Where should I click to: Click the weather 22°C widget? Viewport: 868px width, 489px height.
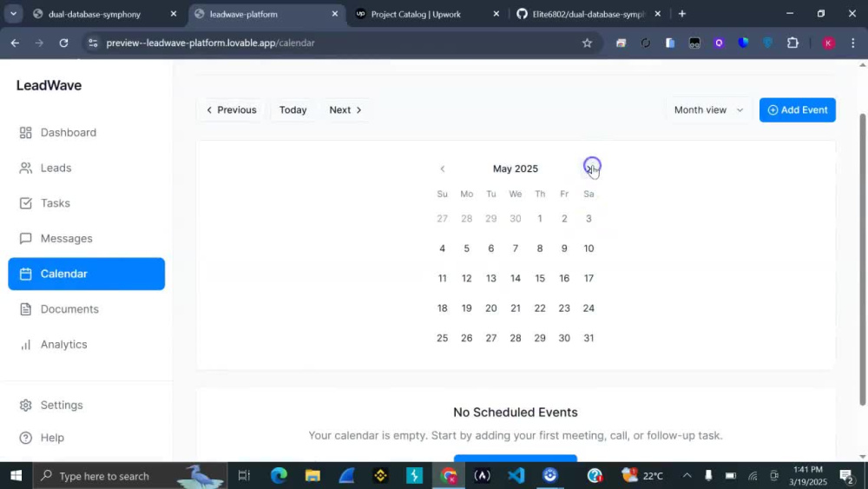[642, 476]
